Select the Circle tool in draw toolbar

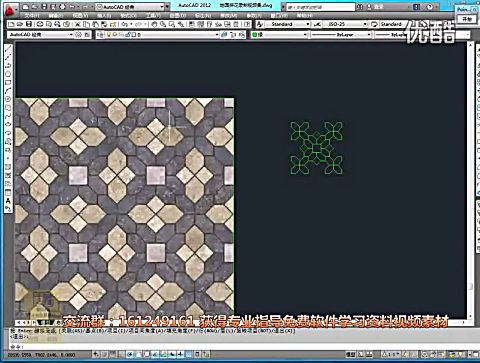pos(8,74)
